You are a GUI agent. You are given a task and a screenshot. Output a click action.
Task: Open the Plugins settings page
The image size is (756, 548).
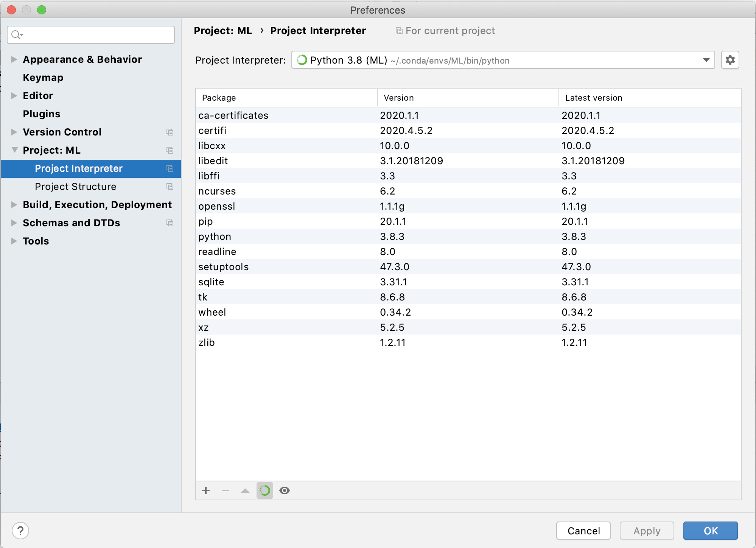(x=41, y=114)
